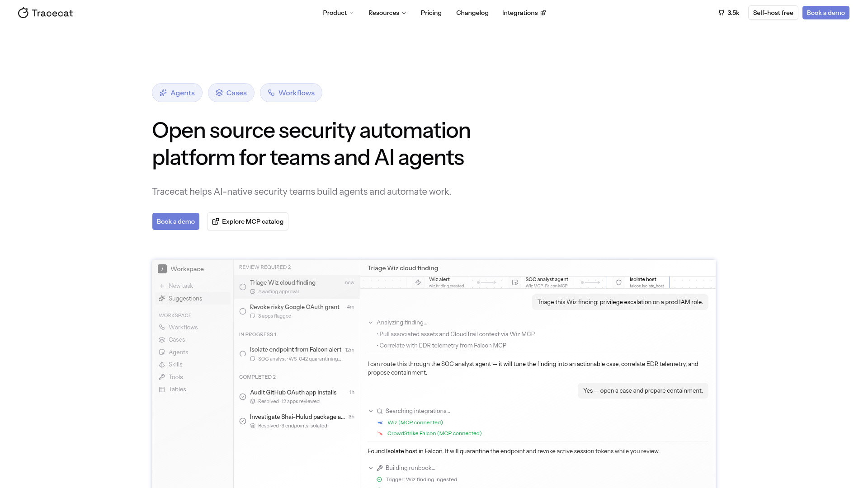Click the Triage Wiz cloud finding panel title

403,268
